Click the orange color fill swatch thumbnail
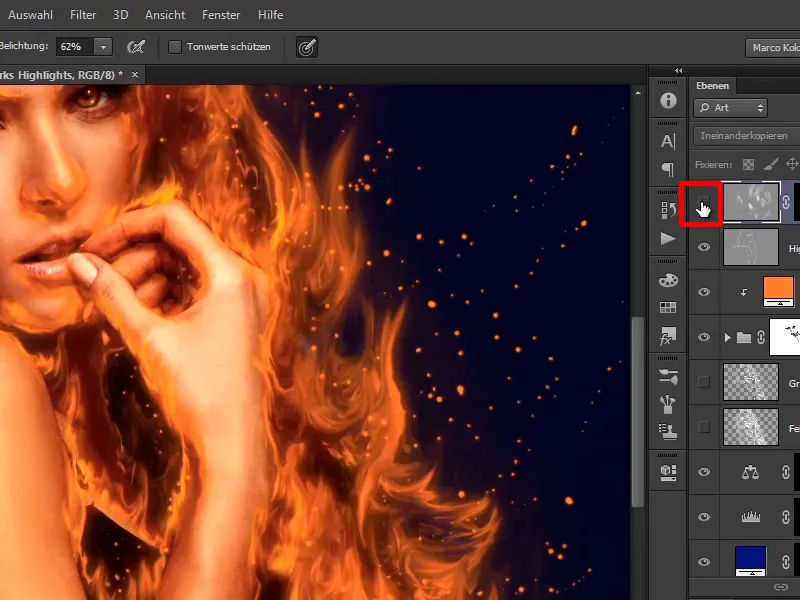Screen dimensions: 800x600 778,292
